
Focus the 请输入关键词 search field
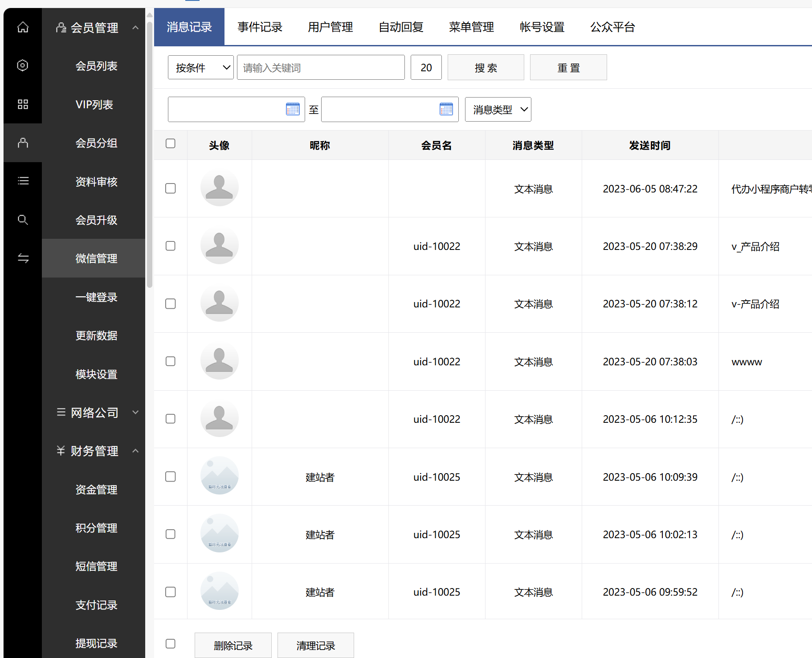[x=321, y=67]
